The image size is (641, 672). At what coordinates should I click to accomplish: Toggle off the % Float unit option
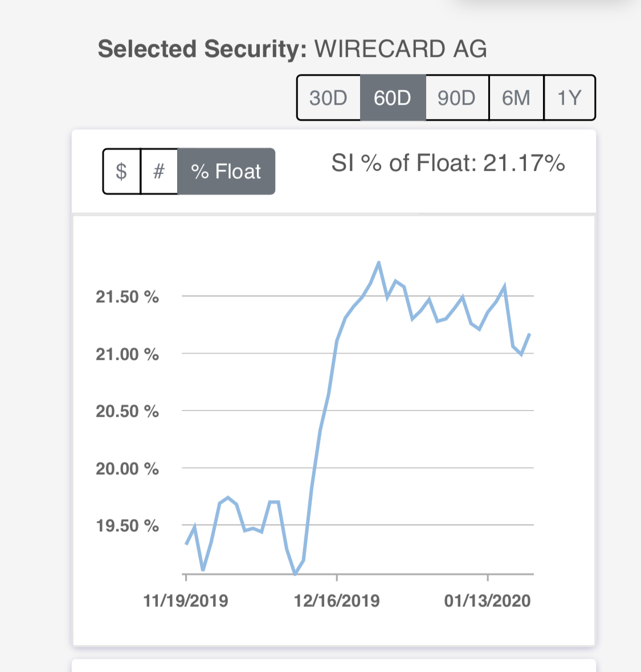(x=226, y=171)
